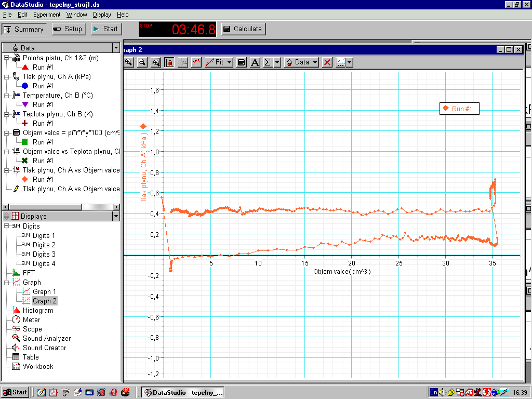Image resolution: width=532 pixels, height=399 pixels.
Task: Click the Calculate button
Action: click(x=243, y=29)
